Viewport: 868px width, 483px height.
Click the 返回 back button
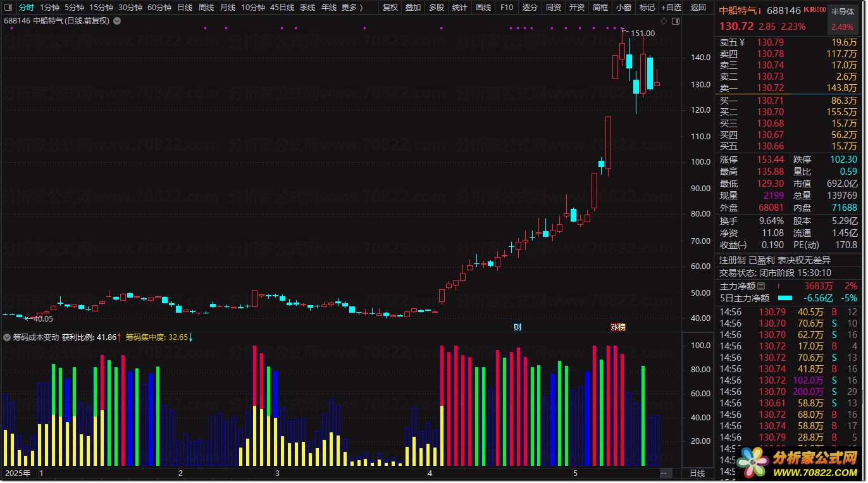(698, 8)
